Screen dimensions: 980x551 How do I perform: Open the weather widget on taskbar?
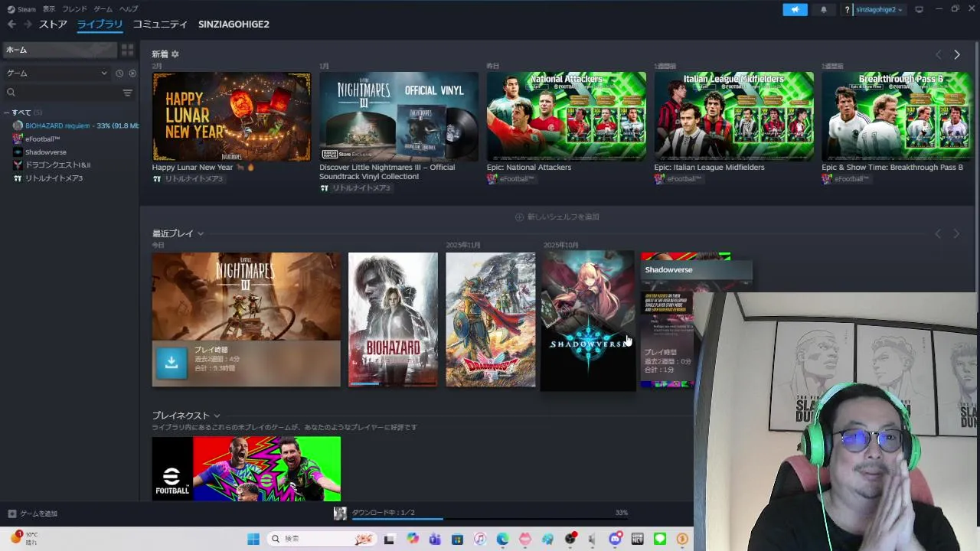(x=23, y=538)
